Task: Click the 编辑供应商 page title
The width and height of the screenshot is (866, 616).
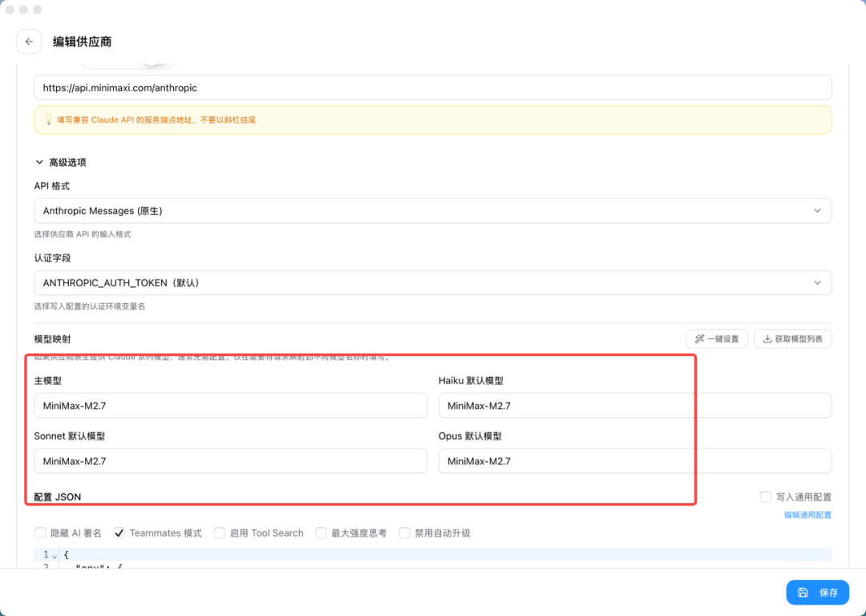Action: [83, 42]
